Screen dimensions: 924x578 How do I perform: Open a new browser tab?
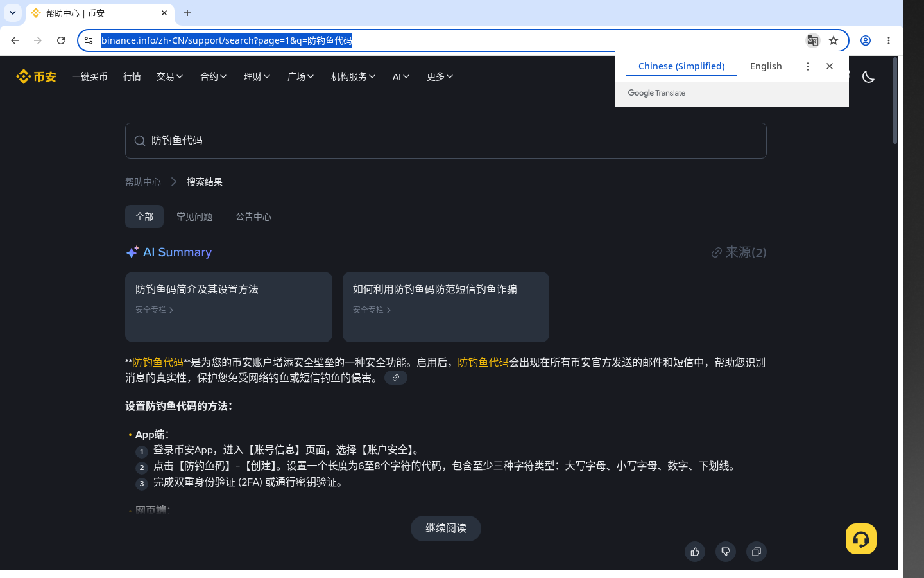(187, 13)
